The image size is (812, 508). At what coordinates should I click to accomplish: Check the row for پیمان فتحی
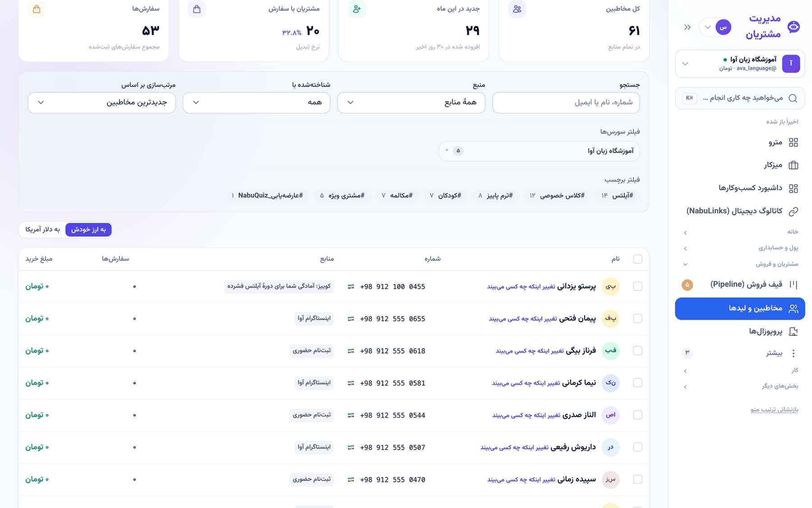[637, 319]
